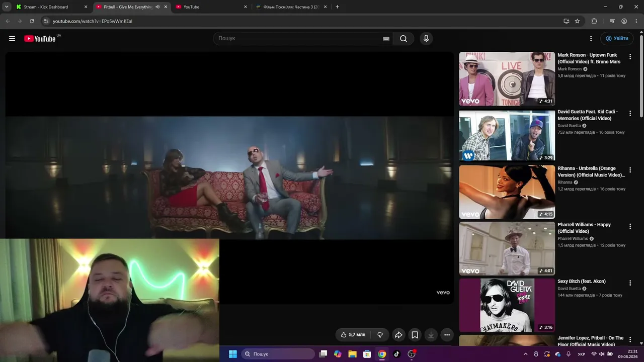The height and width of the screenshot is (362, 644).
Task: Open TikTok from the taskbar
Action: click(396, 354)
